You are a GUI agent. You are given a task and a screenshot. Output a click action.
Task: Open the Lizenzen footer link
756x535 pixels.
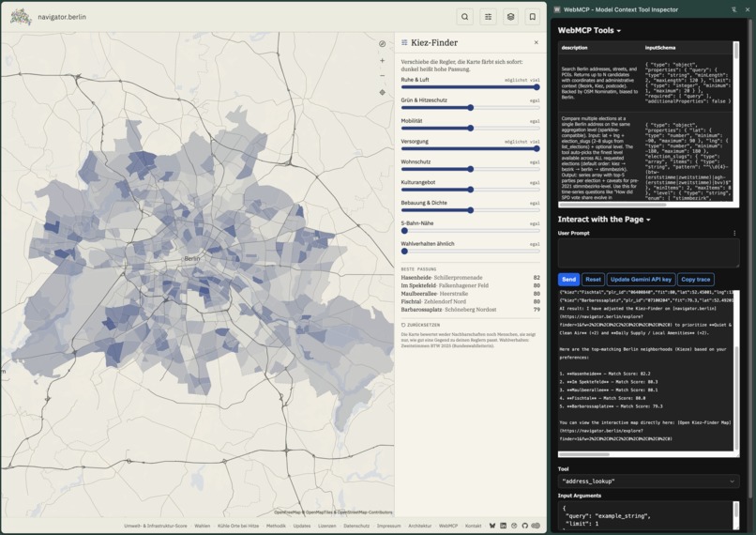pos(327,526)
